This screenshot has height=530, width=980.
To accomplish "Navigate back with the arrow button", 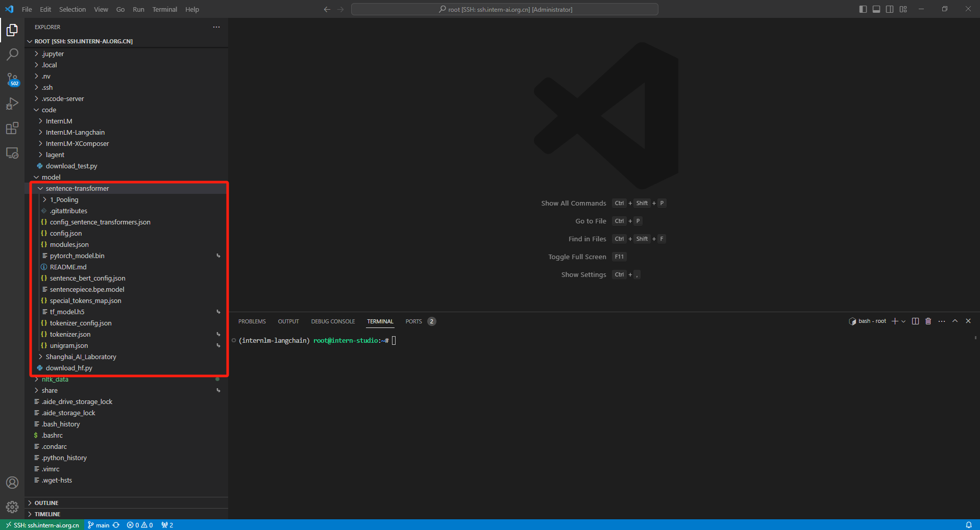I will tap(327, 9).
